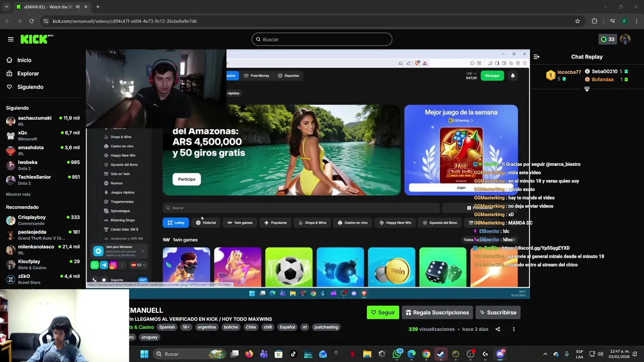Open Chrome media controls icon
Image resolution: width=644 pixels, height=362 pixels.
(612, 21)
